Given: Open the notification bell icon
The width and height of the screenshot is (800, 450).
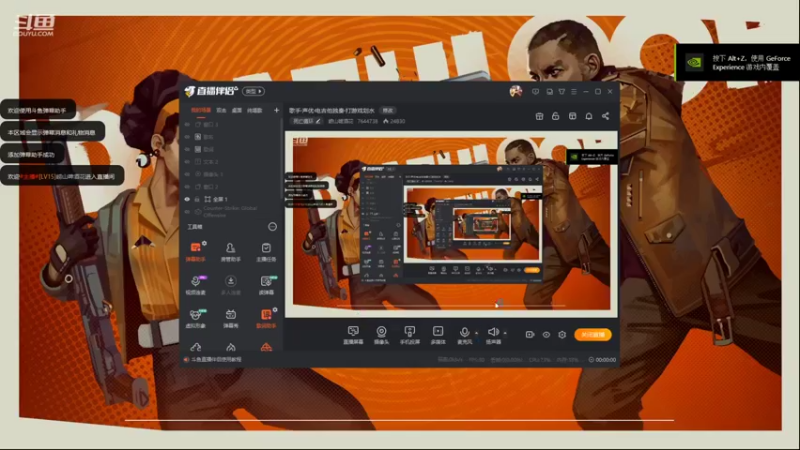Looking at the screenshot, I should point(589,116).
